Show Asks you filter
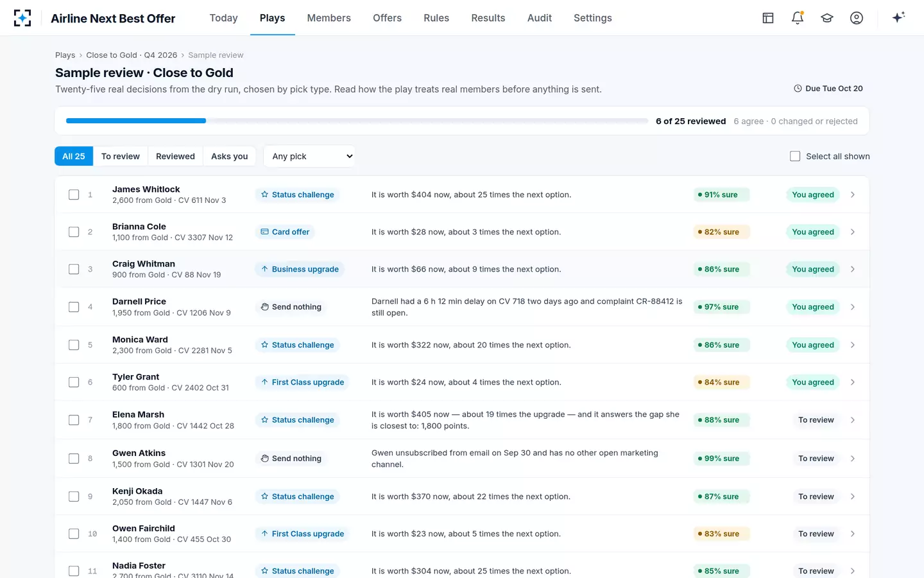 click(230, 156)
